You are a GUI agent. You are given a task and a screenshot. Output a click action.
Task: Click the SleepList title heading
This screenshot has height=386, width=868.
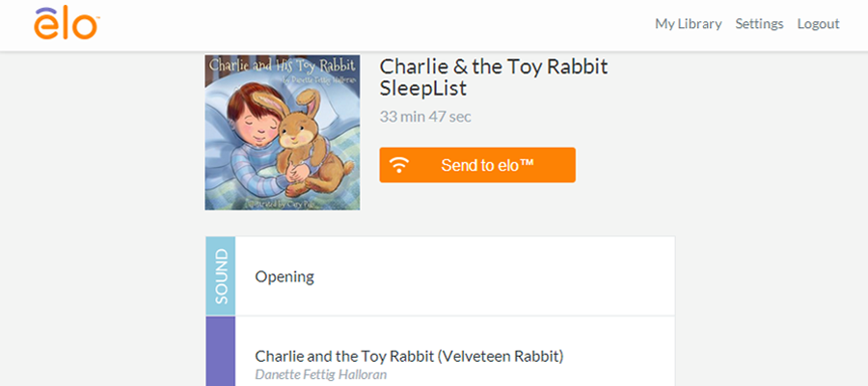[493, 77]
